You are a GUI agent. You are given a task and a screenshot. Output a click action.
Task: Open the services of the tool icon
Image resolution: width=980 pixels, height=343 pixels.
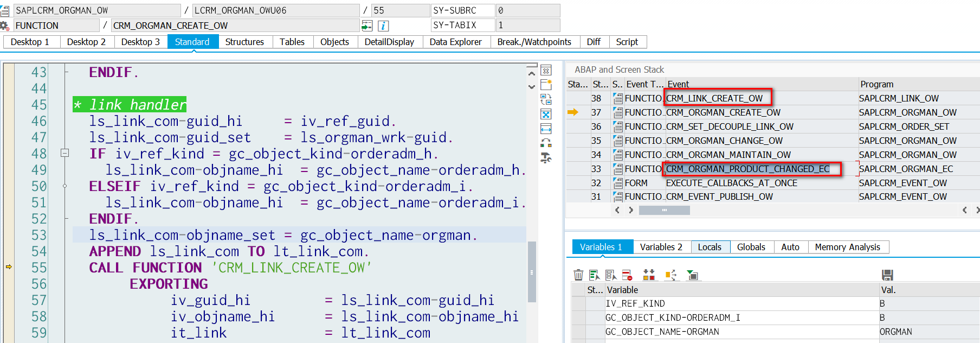(546, 158)
